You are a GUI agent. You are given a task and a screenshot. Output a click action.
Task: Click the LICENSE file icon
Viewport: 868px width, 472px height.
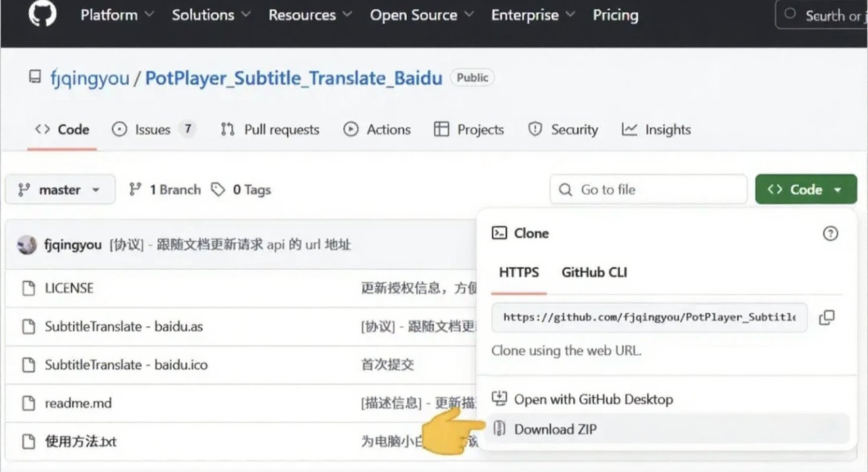28,288
